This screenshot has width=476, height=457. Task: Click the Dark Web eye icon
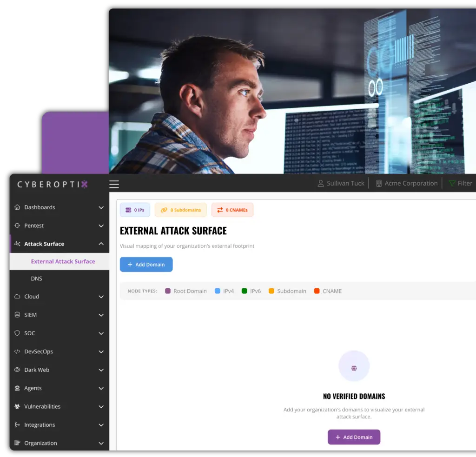click(x=17, y=370)
